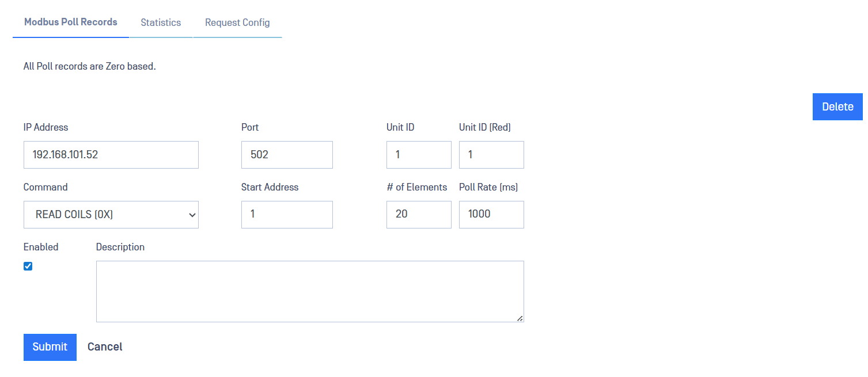Focus the # of Elements field

[x=419, y=215]
